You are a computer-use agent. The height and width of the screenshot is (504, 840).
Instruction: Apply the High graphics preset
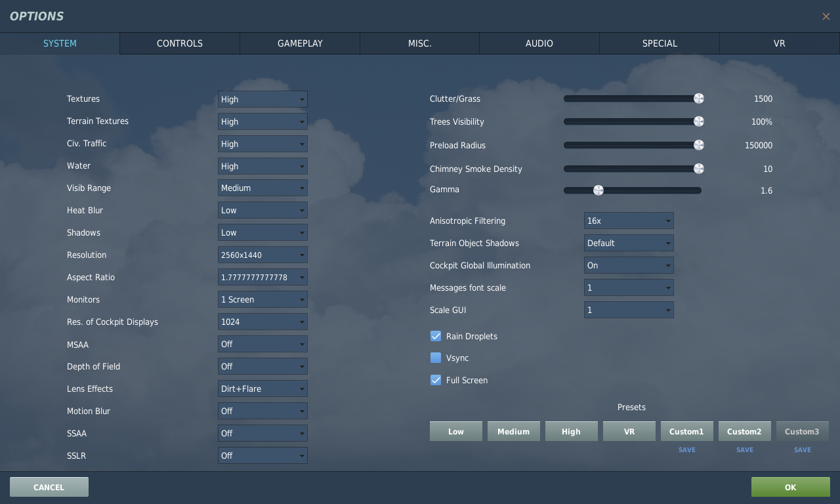click(x=572, y=431)
